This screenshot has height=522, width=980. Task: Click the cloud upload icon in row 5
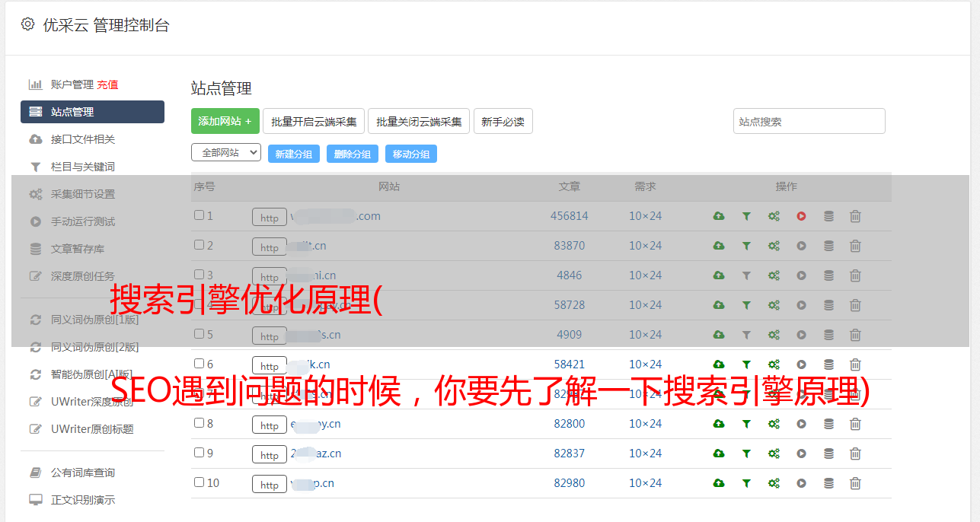coord(719,335)
